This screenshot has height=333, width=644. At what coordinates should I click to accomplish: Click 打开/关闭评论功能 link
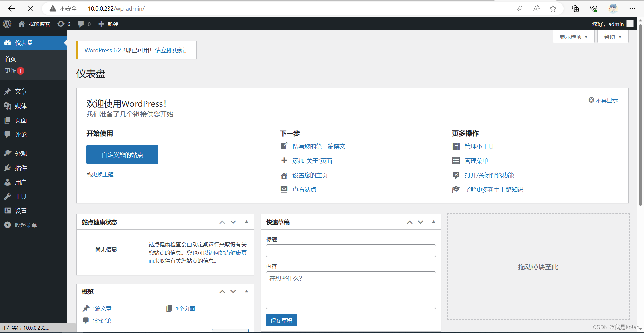[x=489, y=175]
